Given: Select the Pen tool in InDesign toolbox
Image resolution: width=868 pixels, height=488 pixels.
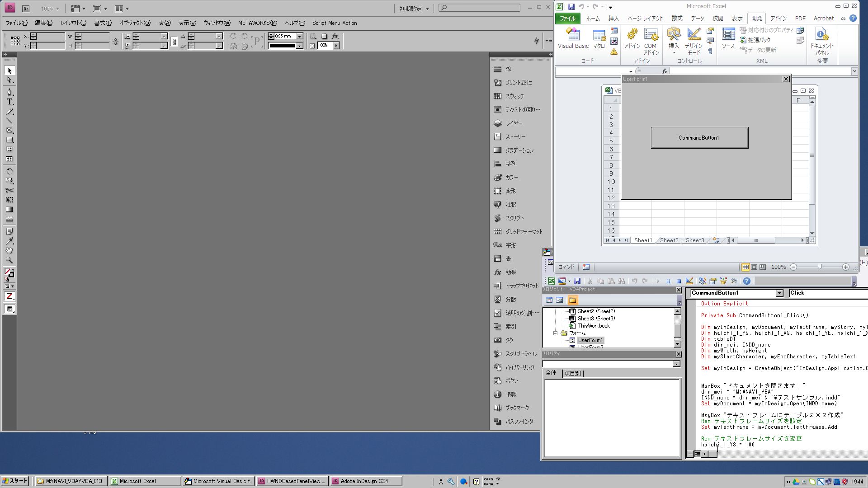Looking at the screenshot, I should (9, 92).
